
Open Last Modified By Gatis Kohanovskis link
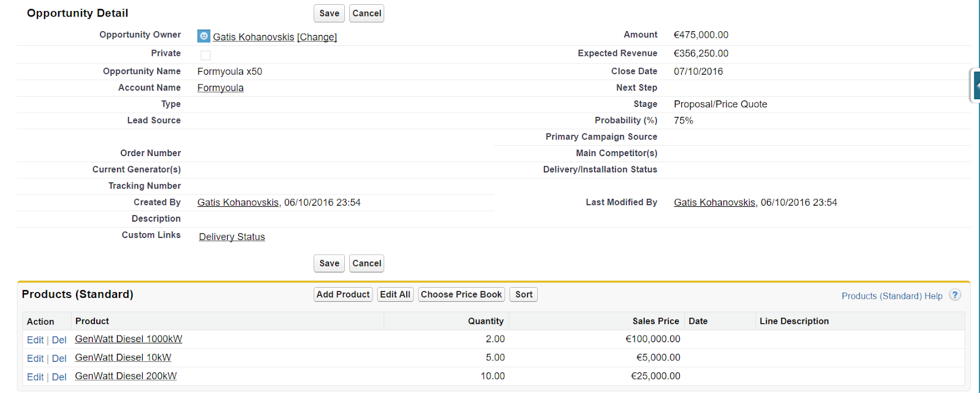715,203
